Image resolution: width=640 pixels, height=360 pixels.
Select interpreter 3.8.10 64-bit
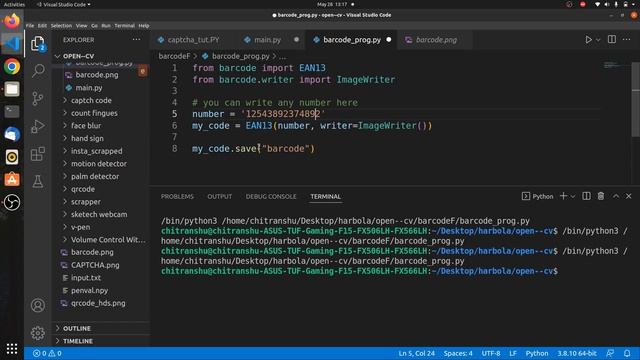[x=577, y=353]
